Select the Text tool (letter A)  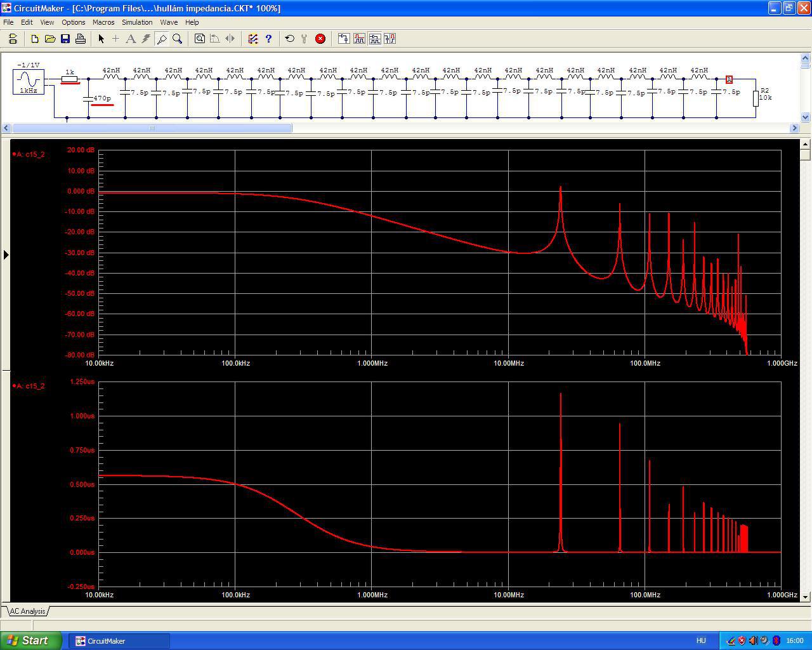tap(131, 39)
